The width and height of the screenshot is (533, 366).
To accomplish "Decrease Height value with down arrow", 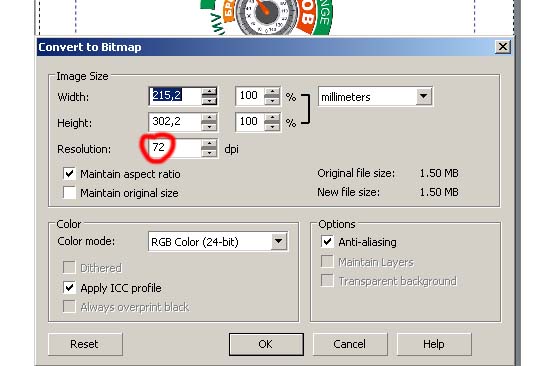I will click(x=209, y=126).
